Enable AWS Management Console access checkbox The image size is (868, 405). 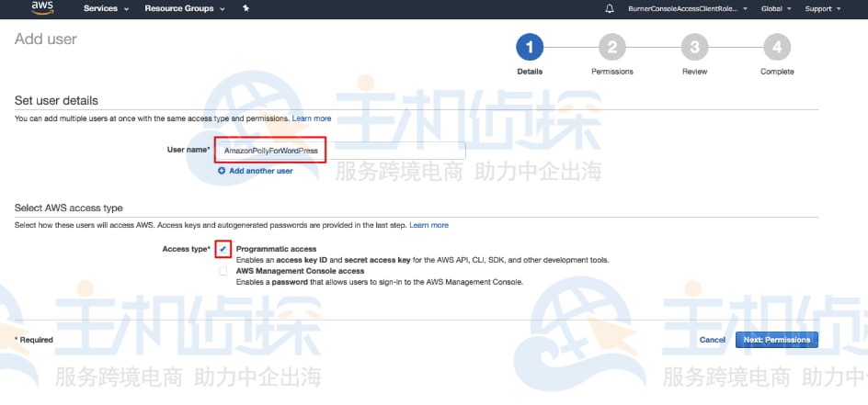click(x=223, y=271)
